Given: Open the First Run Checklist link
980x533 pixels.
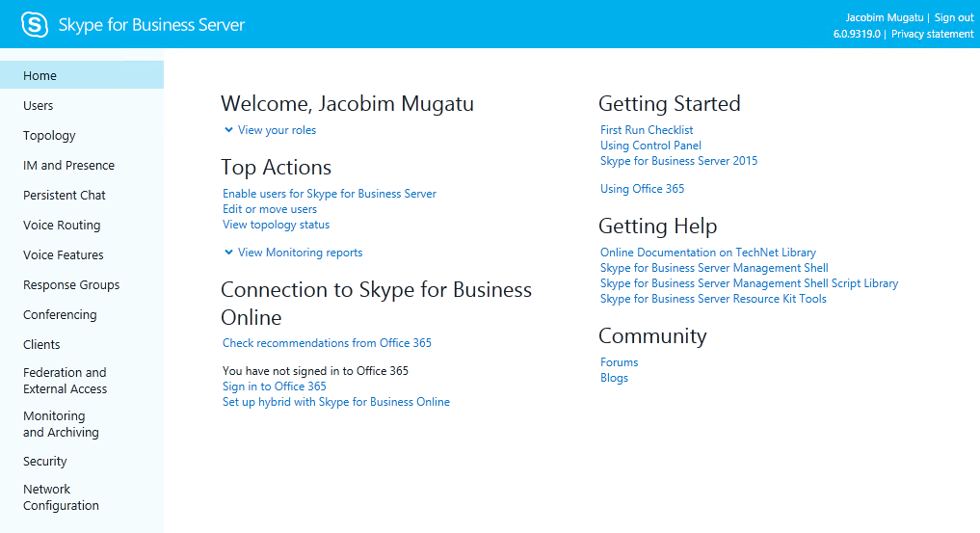Looking at the screenshot, I should [647, 130].
